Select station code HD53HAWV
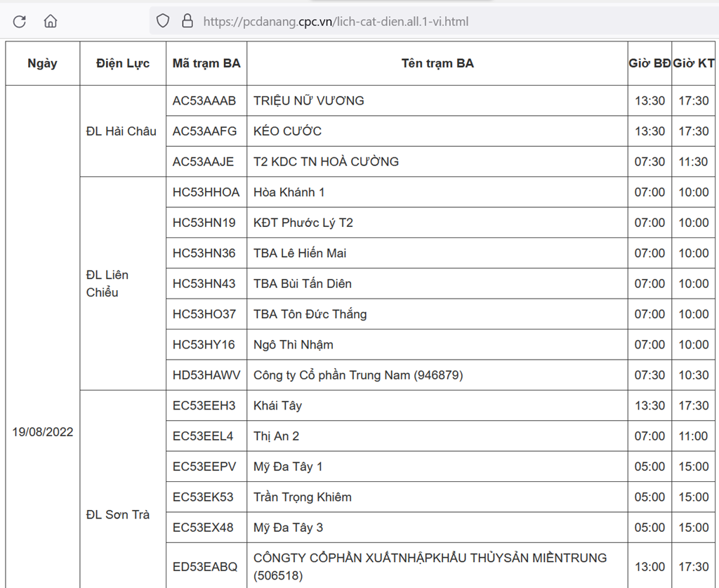Screen dimensions: 719x588 tap(206, 375)
